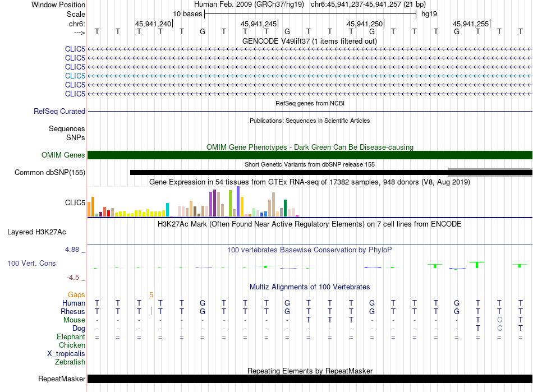Open the CLIC5 GTEx expression track label
This screenshot has width=533, height=392.
tap(75, 203)
